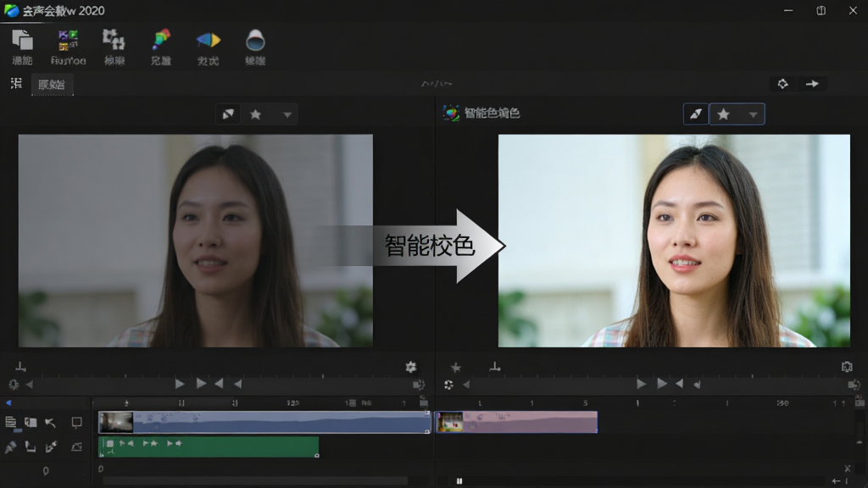Click the crosshair target icon at top right
The image size is (868, 488).
tap(782, 84)
